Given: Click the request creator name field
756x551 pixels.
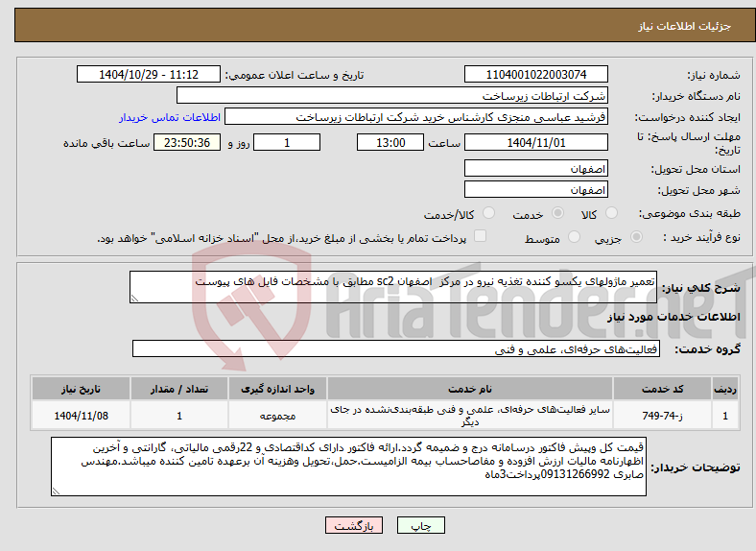Looking at the screenshot, I should [416, 117].
